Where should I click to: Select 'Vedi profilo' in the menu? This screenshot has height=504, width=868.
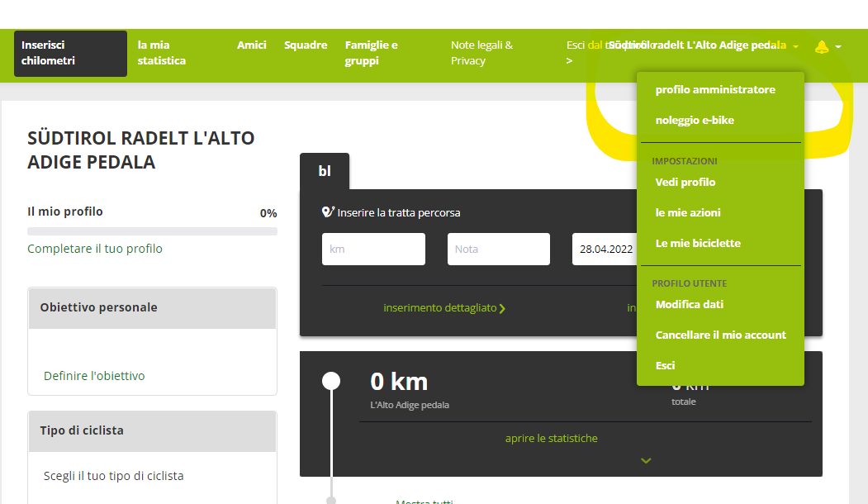685,183
